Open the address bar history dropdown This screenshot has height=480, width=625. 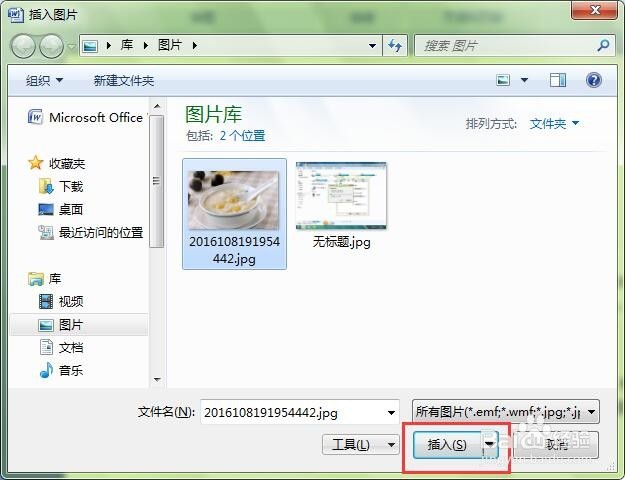(372, 46)
